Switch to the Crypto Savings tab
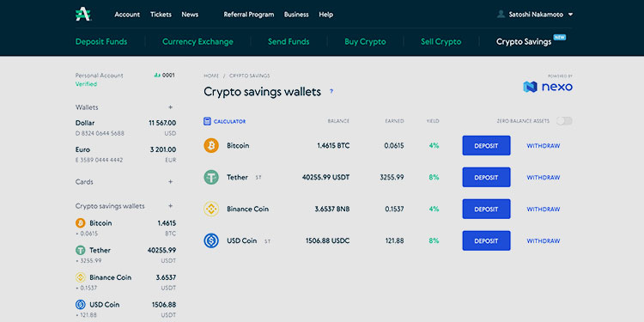Screen dimensions: 644x322 [524, 41]
